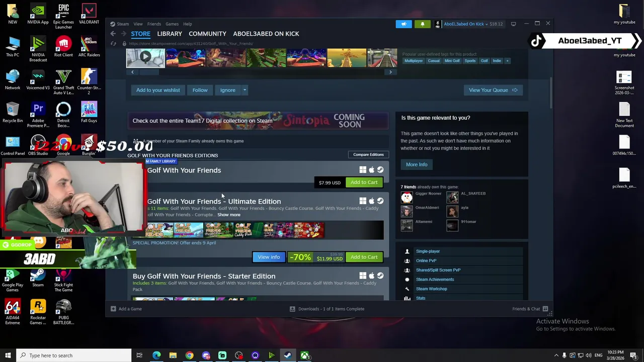Move the screenshot strip left with its arrow
The image size is (644, 362).
click(132, 72)
